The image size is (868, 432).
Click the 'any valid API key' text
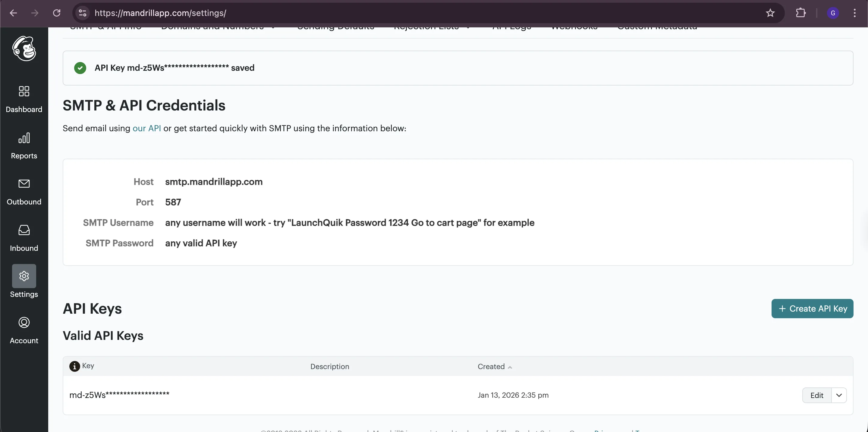tap(201, 243)
